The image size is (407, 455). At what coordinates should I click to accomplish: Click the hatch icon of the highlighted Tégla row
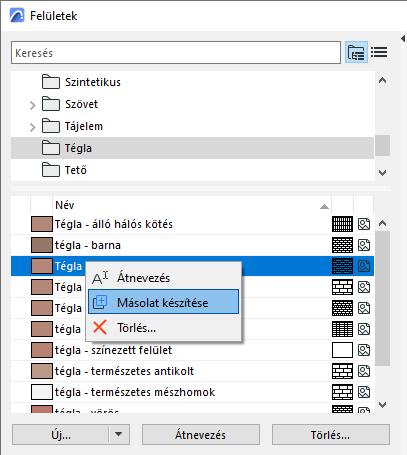342,266
